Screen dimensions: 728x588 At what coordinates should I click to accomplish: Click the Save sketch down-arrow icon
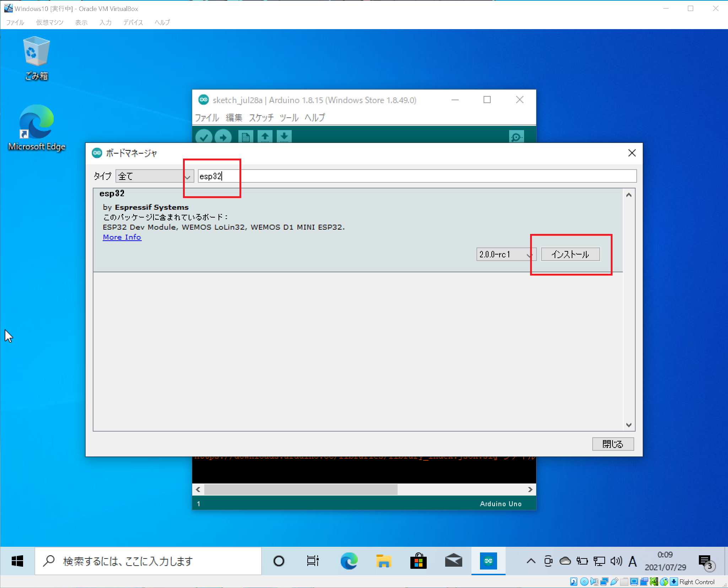coord(284,137)
